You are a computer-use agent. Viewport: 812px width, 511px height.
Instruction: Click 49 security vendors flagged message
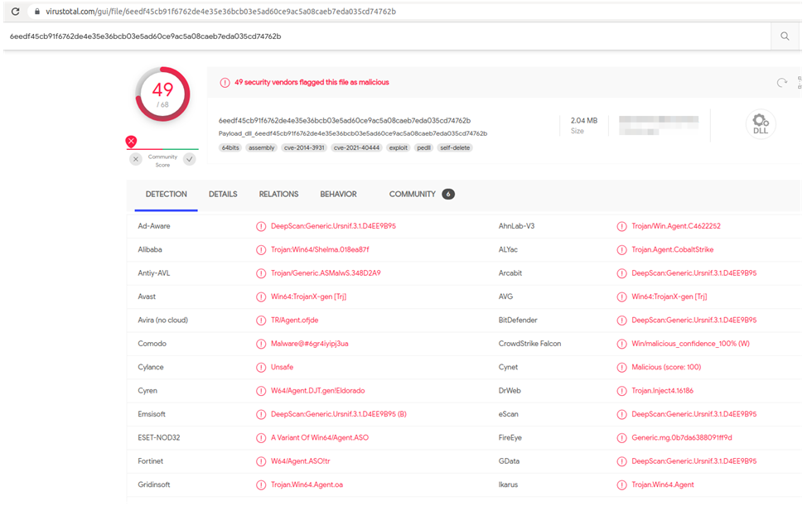point(312,82)
